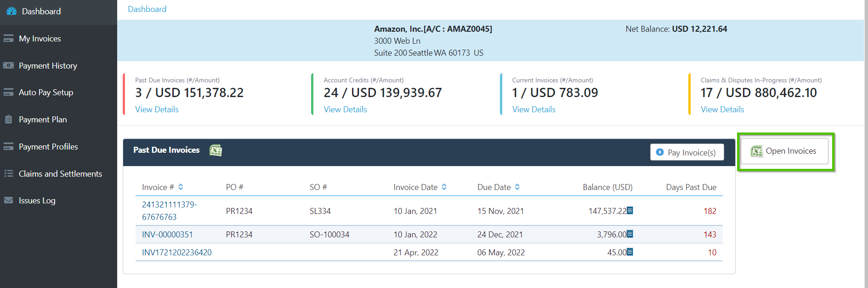This screenshot has height=288, width=868.
Task: Click the Dashboard gauge icon in sidebar
Action: click(11, 11)
